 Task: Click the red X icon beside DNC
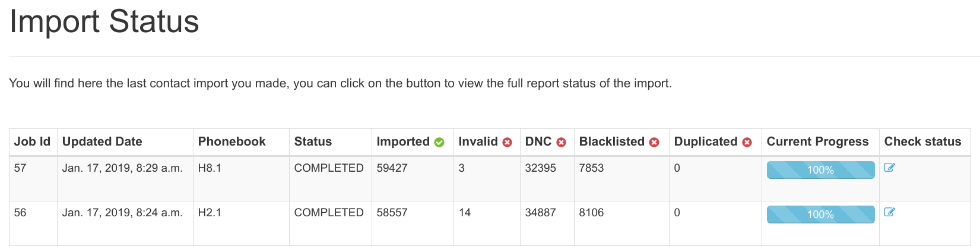pyautogui.click(x=561, y=142)
